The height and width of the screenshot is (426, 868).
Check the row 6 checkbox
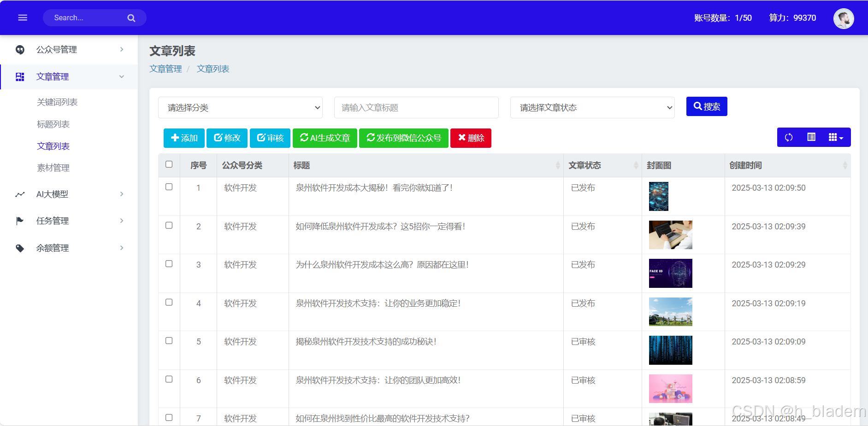click(x=169, y=379)
